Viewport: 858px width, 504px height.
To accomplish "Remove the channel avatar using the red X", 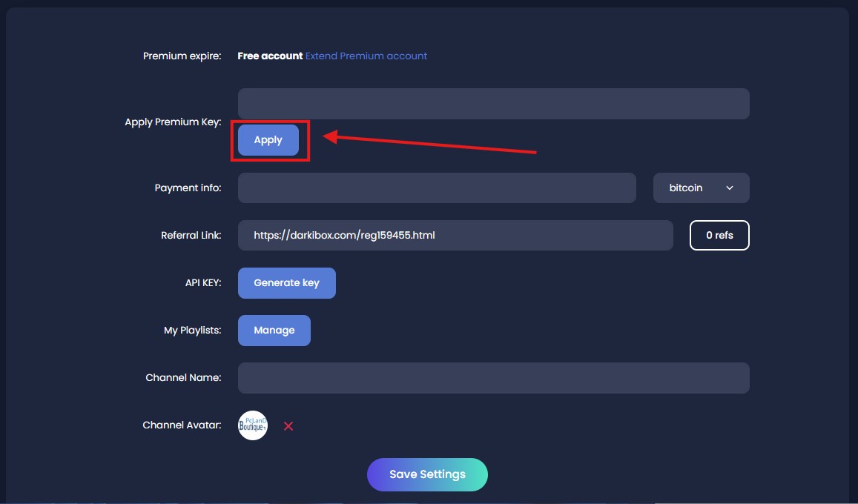I will pyautogui.click(x=288, y=425).
